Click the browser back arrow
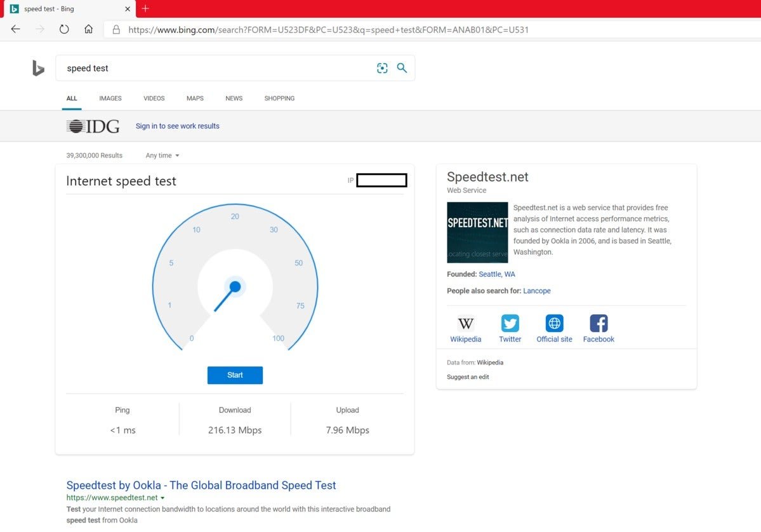761x532 pixels. [15, 29]
